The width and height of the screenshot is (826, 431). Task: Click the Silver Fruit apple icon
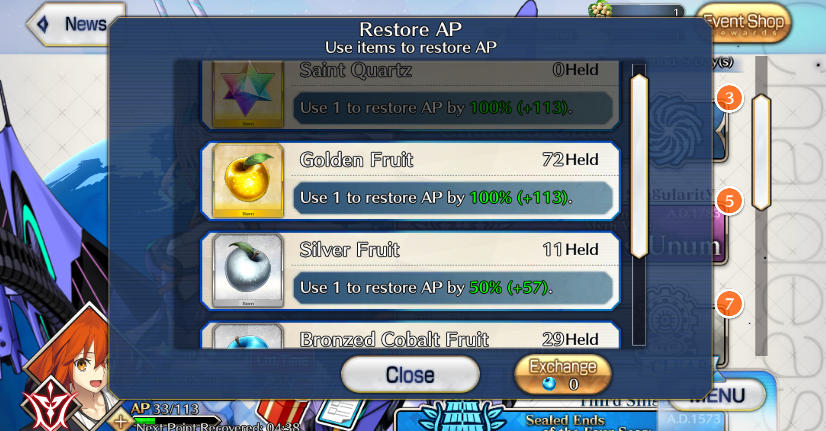(x=248, y=271)
